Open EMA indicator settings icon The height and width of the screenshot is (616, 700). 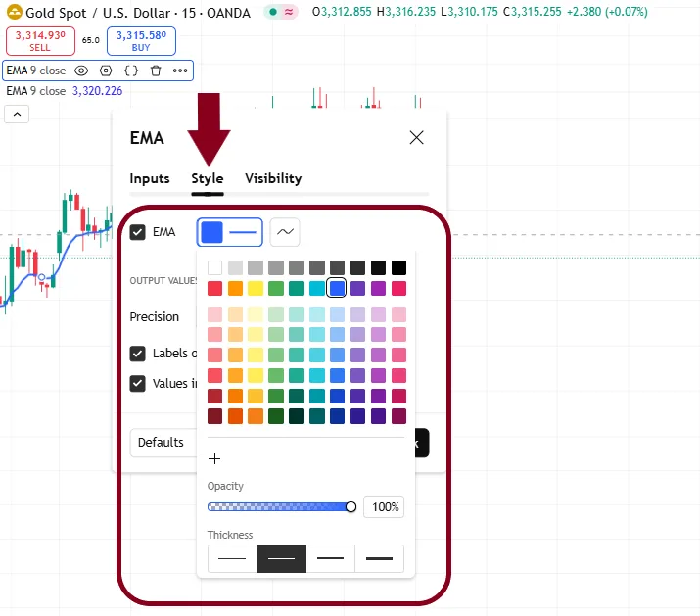pyautogui.click(x=106, y=71)
